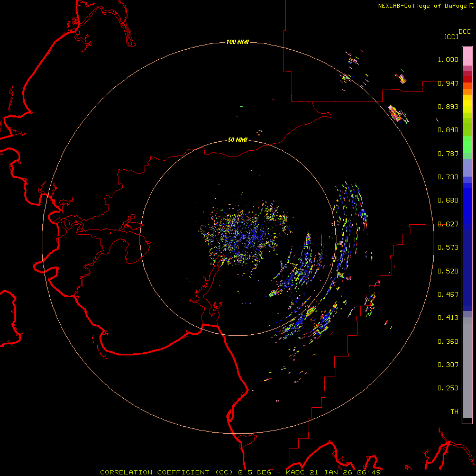476x476 pixels.
Task: Click the 50 NMI range ring label
Action: coord(237,140)
